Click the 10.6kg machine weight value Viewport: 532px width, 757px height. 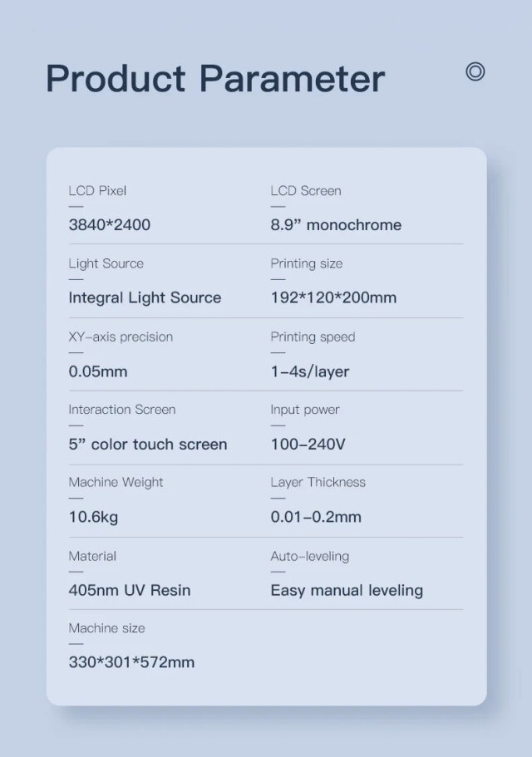(93, 517)
